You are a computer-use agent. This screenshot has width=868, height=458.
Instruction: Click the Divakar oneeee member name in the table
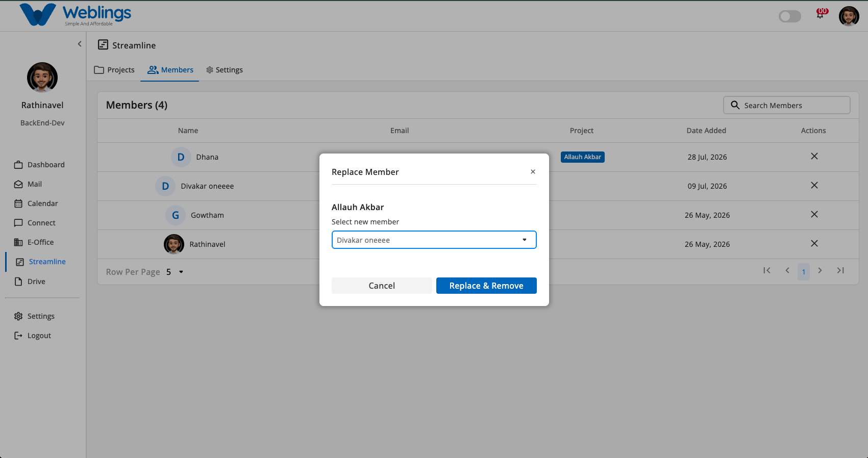(207, 186)
